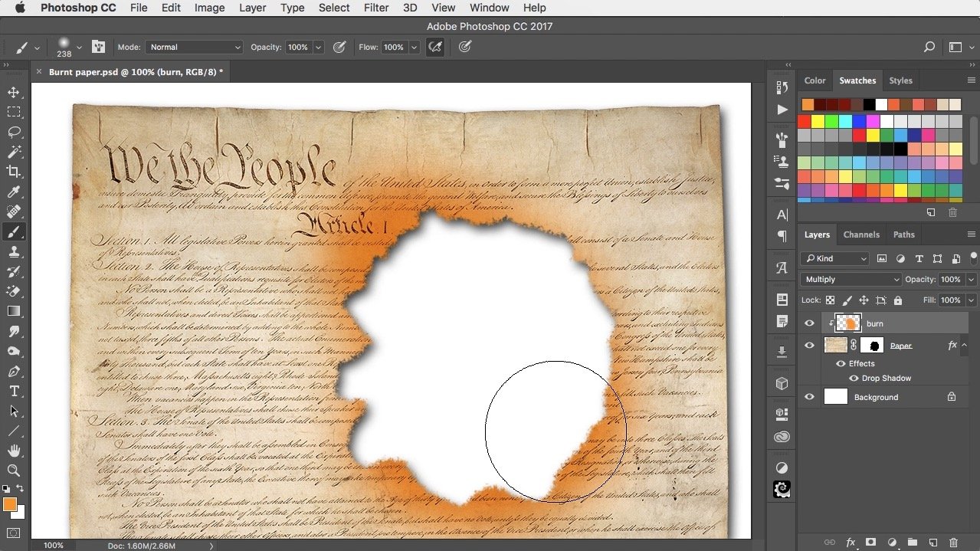Hide the Background layer
The image size is (980, 551).
pyautogui.click(x=809, y=397)
